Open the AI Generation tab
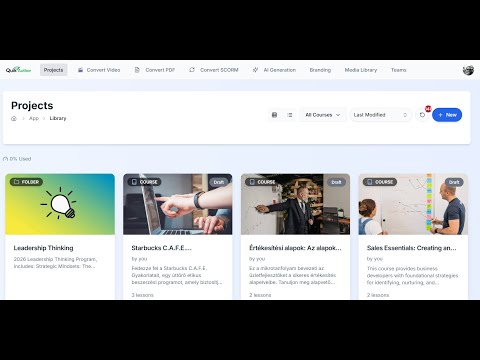Image resolution: width=480 pixels, height=360 pixels. tap(274, 70)
